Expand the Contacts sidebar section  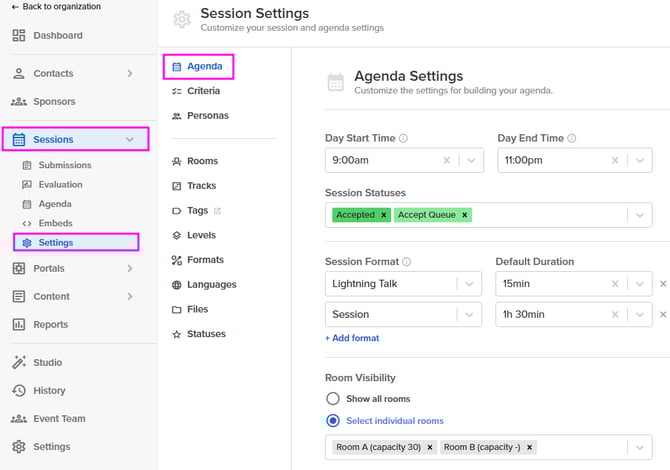(130, 73)
